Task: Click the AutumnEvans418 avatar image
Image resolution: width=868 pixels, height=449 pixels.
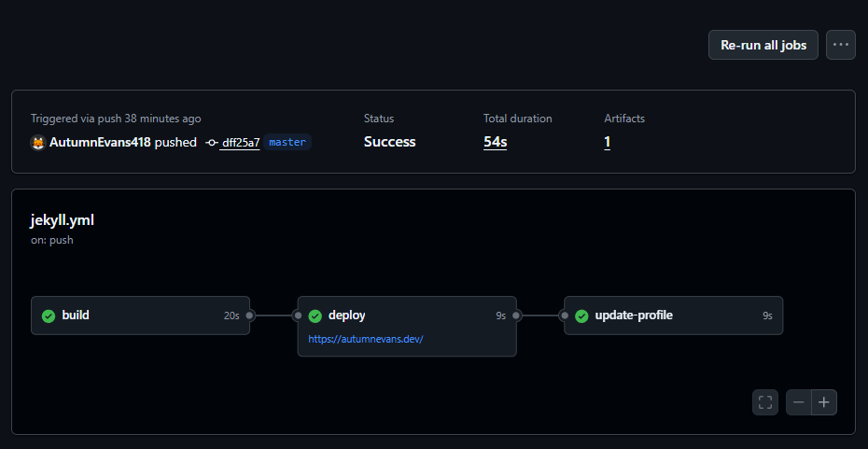Action: coord(38,143)
